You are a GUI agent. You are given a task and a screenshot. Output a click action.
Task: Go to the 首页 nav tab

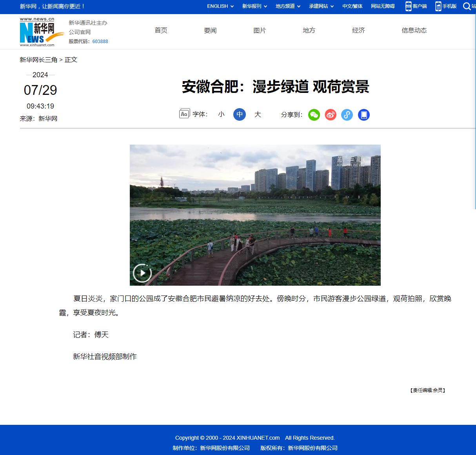tap(161, 31)
